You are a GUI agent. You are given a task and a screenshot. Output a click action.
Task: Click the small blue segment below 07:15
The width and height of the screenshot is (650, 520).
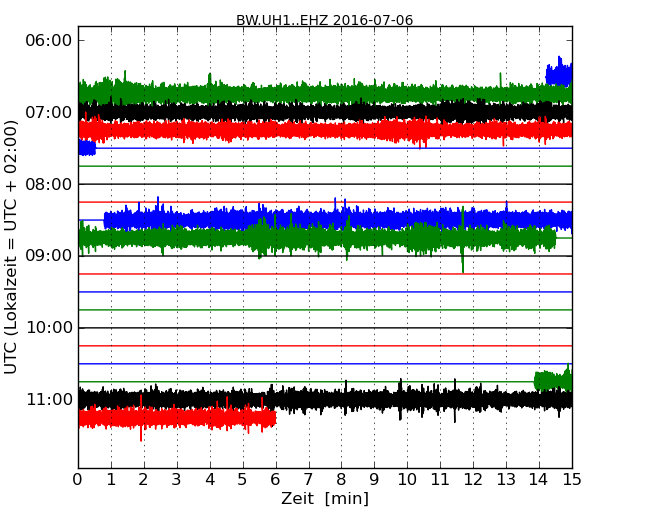pyautogui.click(x=86, y=148)
